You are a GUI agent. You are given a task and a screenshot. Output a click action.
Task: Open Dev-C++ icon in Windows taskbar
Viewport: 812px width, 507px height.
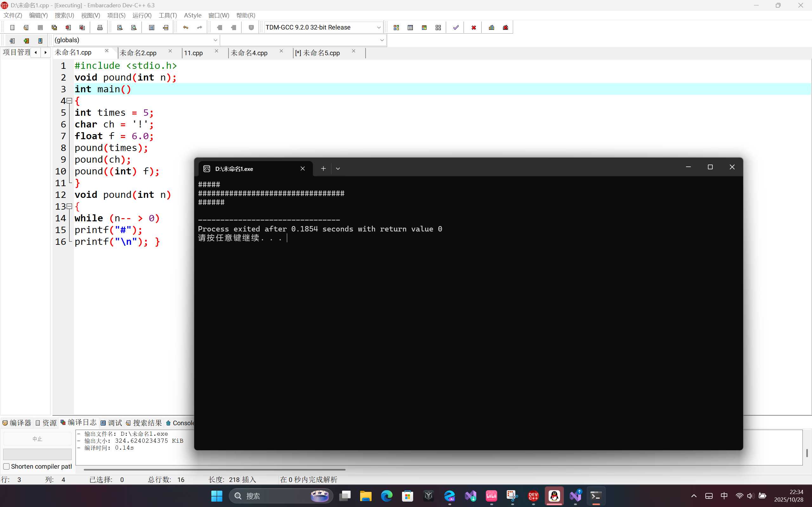pyautogui.click(x=533, y=496)
